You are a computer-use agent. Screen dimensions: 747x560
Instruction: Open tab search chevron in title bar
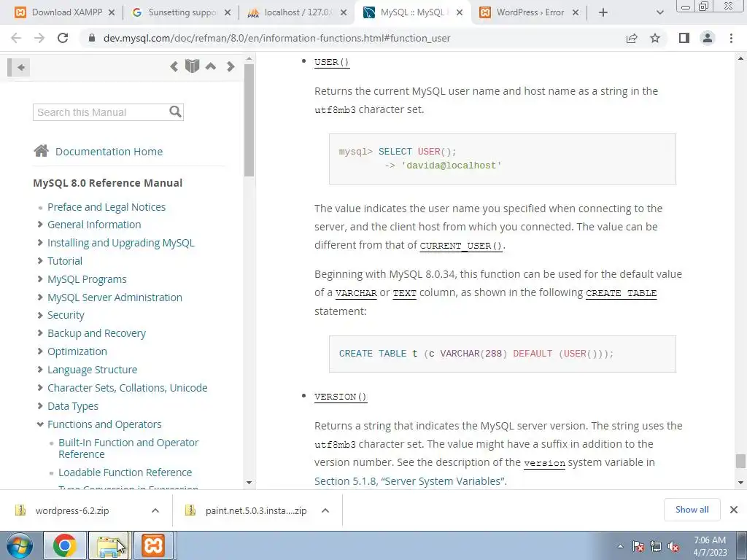click(659, 13)
